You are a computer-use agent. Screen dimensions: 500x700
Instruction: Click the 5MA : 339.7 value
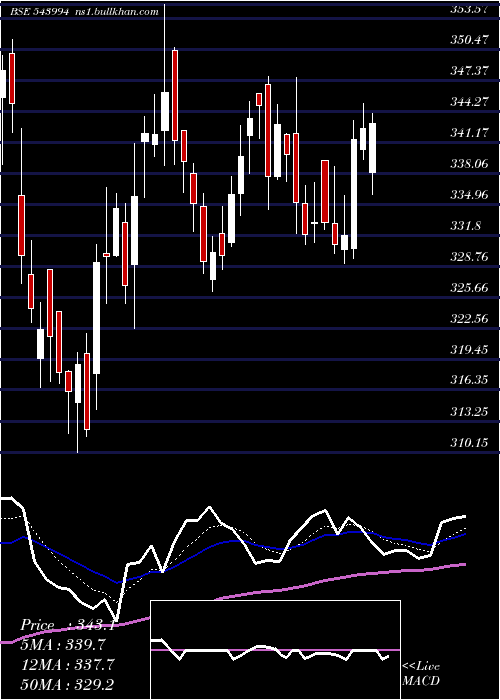(62, 645)
